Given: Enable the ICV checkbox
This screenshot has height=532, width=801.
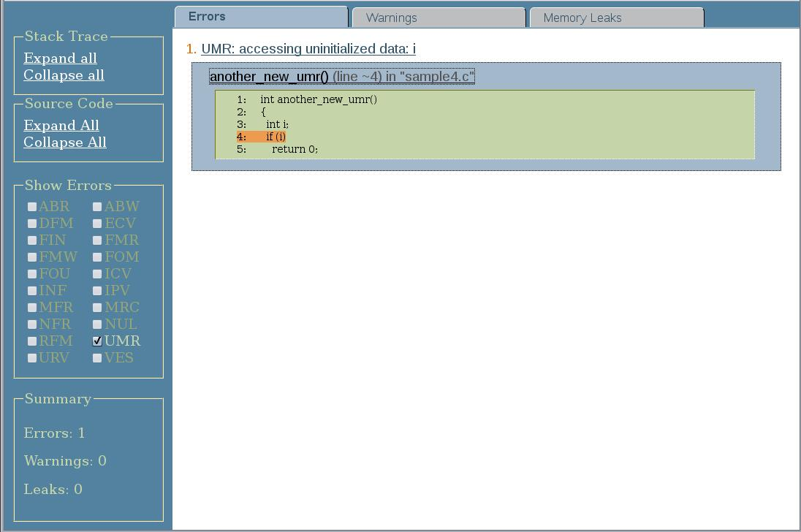Looking at the screenshot, I should 97,274.
